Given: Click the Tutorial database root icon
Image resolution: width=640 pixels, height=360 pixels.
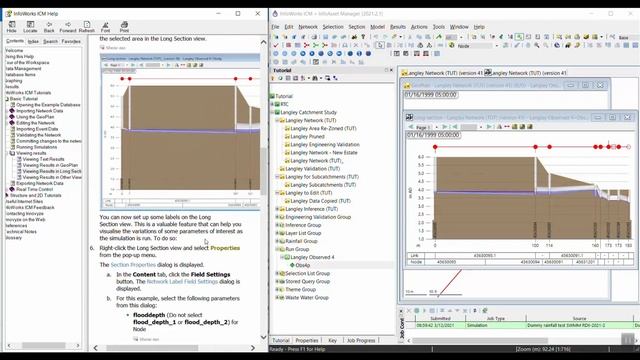Looking at the screenshot, I should 272,96.
